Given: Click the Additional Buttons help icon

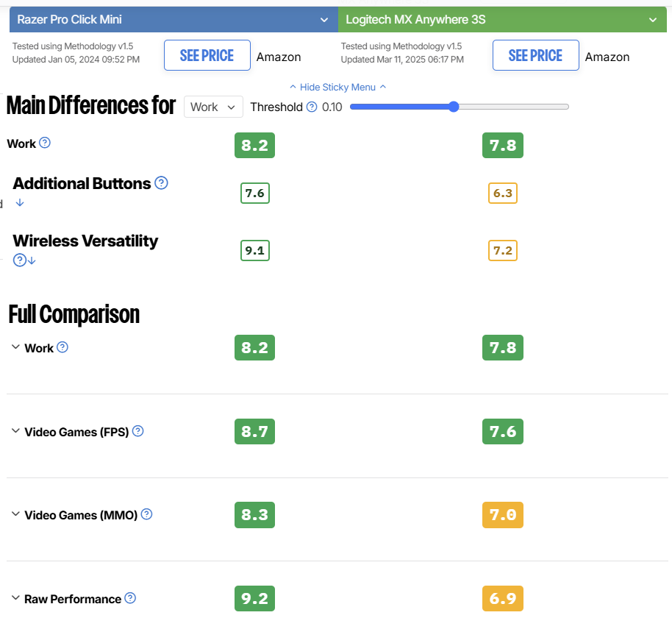Looking at the screenshot, I should tap(161, 183).
